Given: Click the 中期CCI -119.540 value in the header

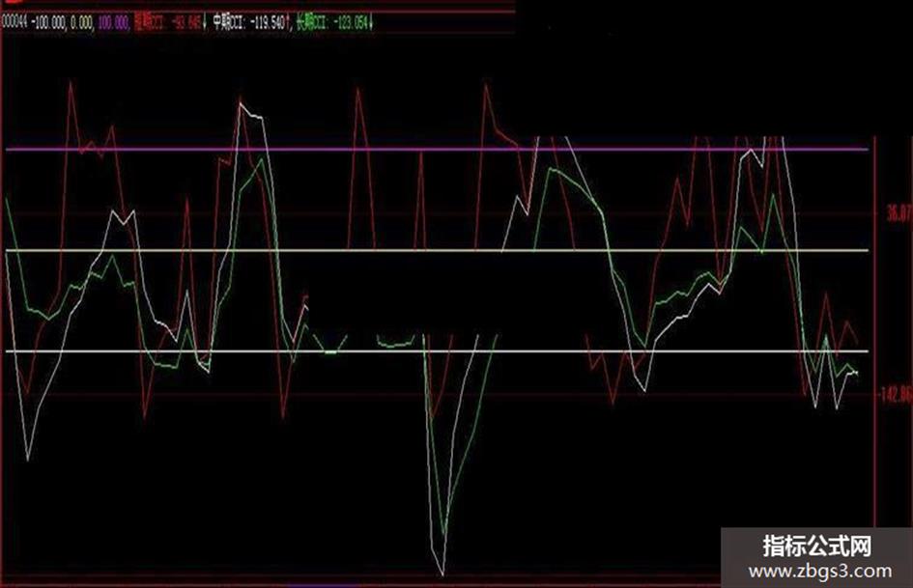Looking at the screenshot, I should tap(249, 23).
